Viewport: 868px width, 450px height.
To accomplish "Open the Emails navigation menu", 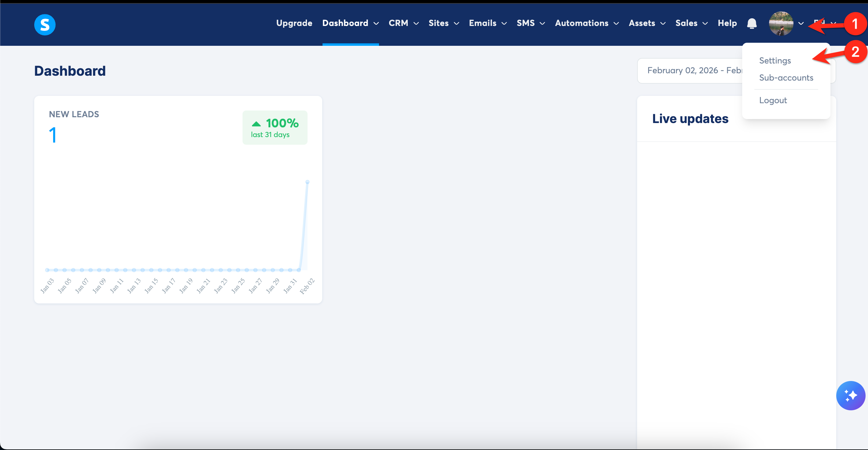I will pyautogui.click(x=487, y=23).
